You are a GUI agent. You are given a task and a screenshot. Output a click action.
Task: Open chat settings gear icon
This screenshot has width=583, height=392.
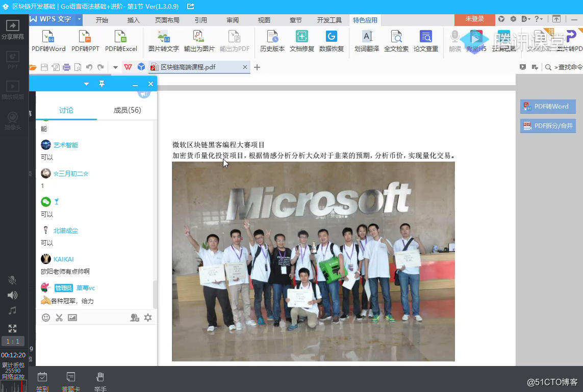tap(148, 318)
